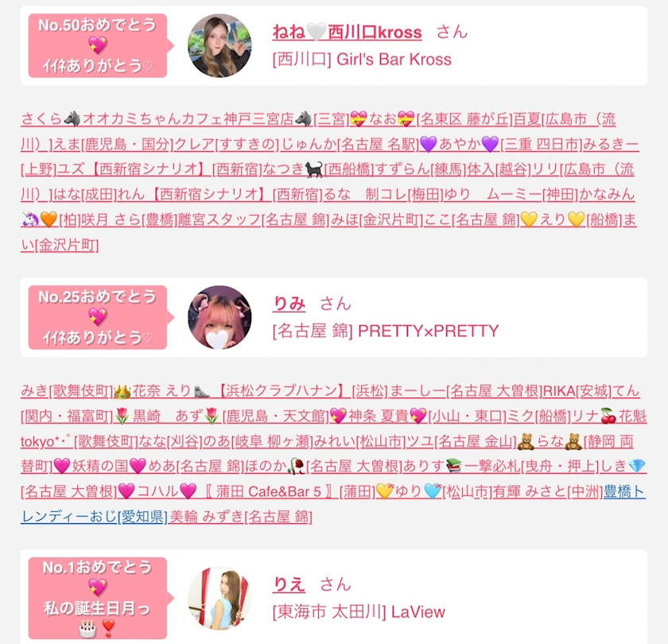Open 花奈 えり【浜松クラブハナン】 link

point(250,390)
